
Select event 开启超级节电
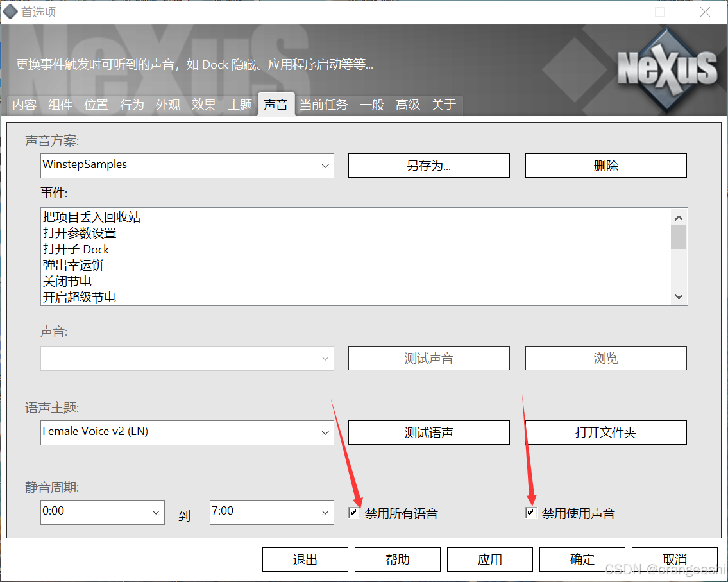80,297
